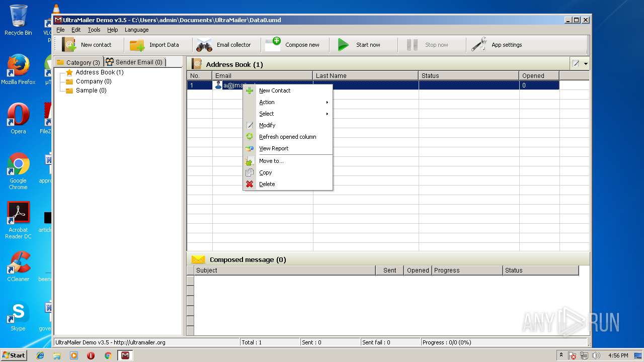Choose View Report in the context menu
The height and width of the screenshot is (362, 644).
tap(287, 148)
